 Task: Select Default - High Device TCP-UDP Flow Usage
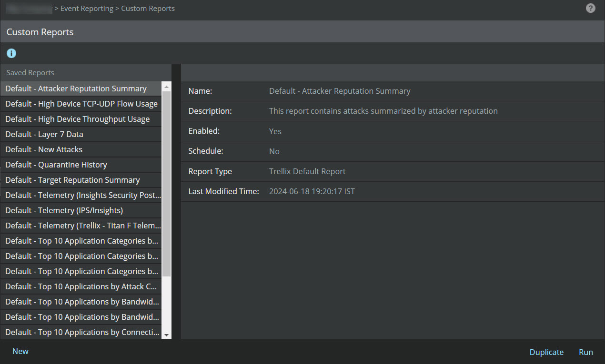(81, 104)
